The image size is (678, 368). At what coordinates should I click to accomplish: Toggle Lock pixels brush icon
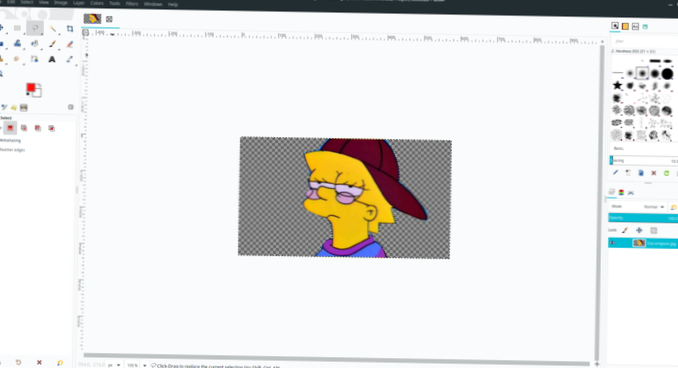(625, 230)
